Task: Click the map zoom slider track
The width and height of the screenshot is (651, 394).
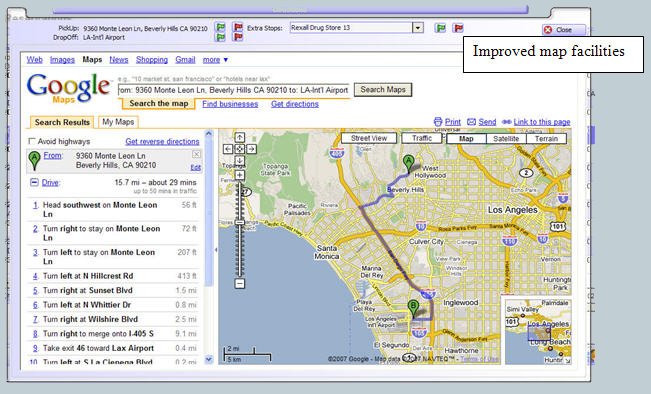Action: pyautogui.click(x=240, y=229)
